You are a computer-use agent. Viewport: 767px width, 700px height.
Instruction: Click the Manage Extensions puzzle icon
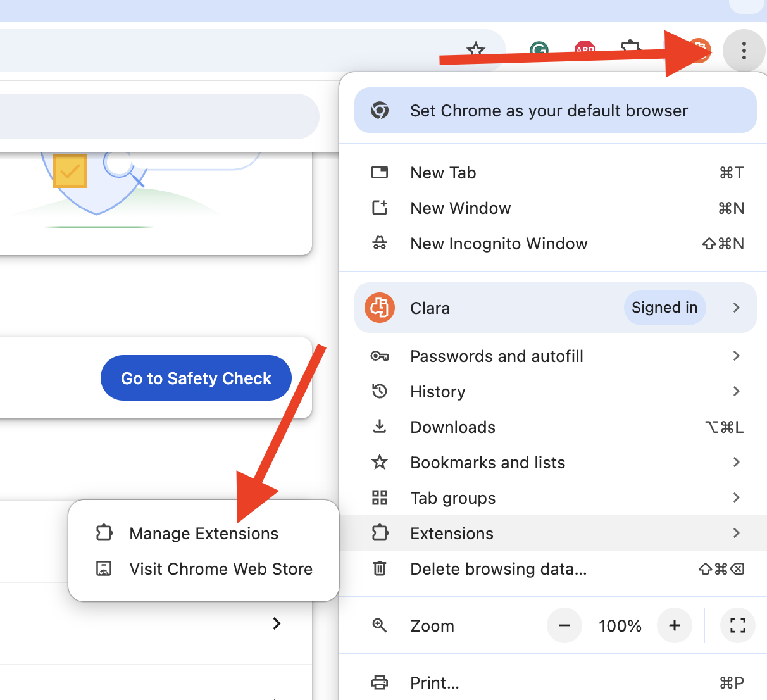tap(104, 533)
